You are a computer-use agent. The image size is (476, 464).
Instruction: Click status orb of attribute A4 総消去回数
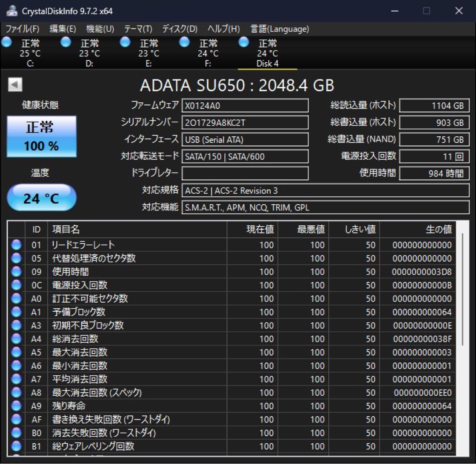16,338
